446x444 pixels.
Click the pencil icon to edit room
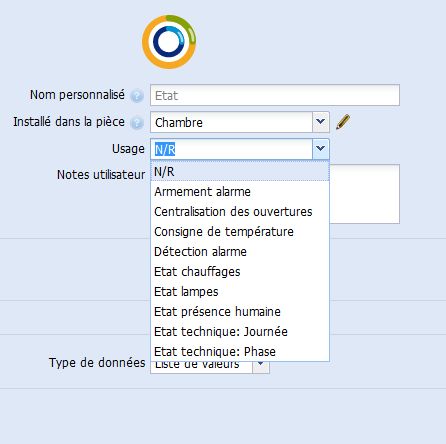click(x=343, y=122)
